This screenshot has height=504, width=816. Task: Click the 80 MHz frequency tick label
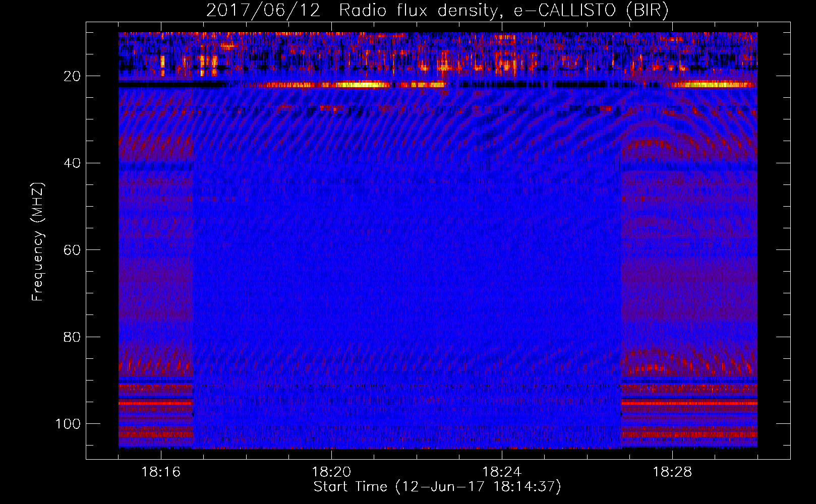coord(72,337)
